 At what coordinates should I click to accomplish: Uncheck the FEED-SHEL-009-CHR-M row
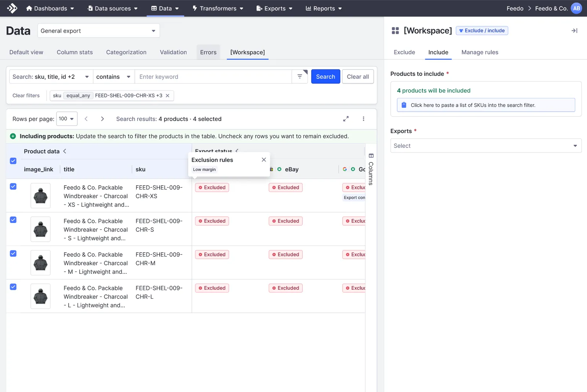click(13, 254)
